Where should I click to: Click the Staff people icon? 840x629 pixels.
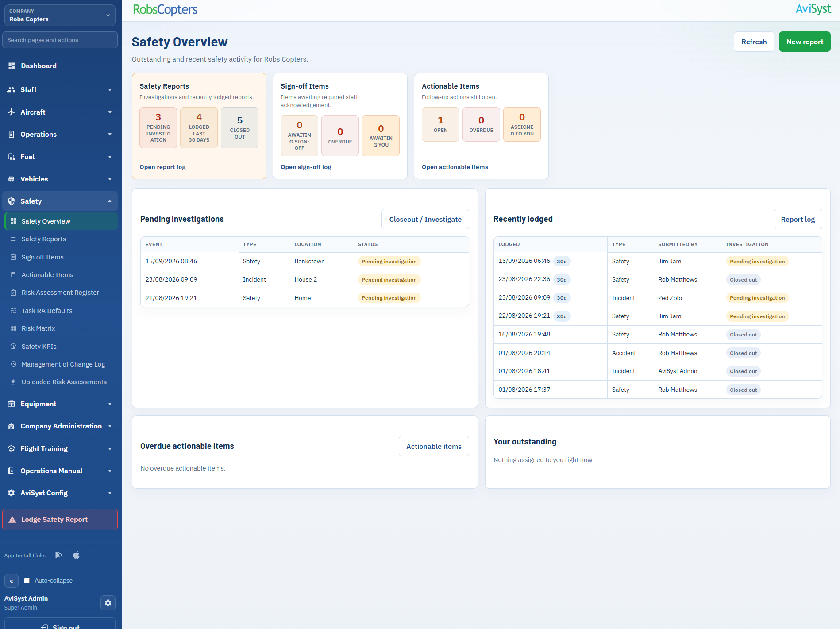pos(12,89)
